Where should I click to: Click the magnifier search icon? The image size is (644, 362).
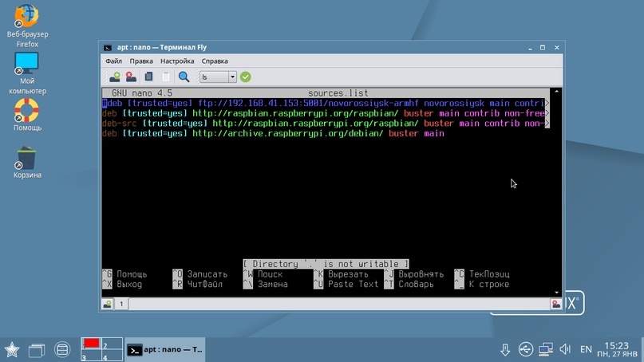[184, 77]
